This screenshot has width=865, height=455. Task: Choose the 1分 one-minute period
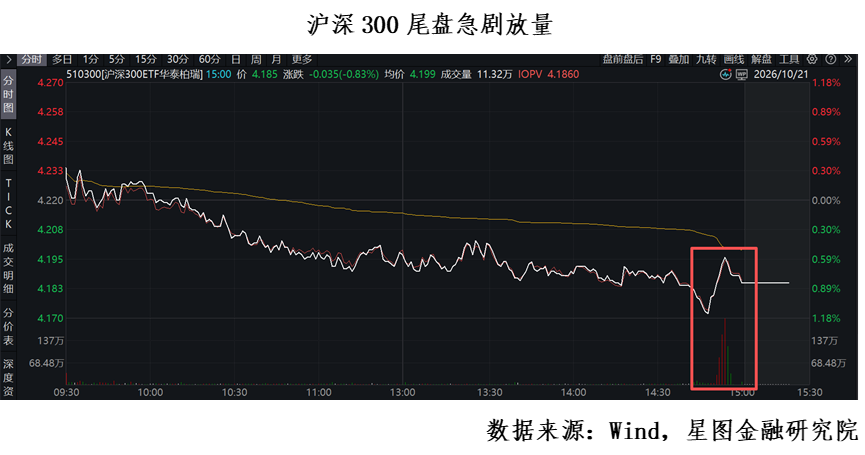90,59
